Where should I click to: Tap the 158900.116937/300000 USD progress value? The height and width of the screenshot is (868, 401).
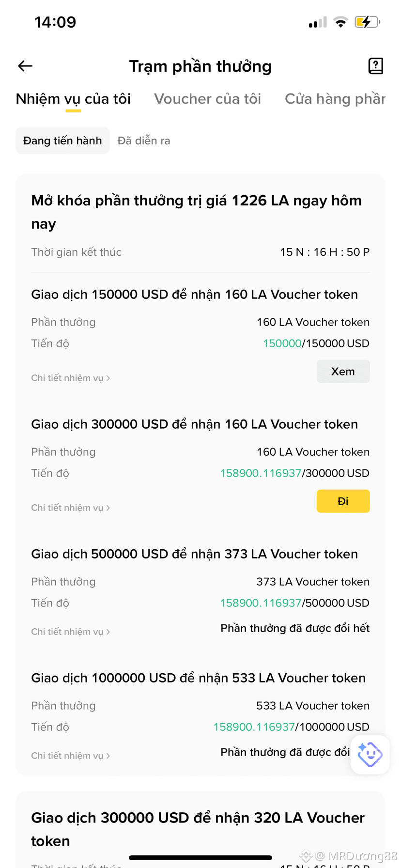(294, 473)
